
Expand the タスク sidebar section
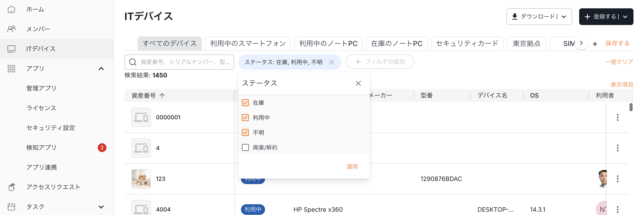[x=101, y=207]
